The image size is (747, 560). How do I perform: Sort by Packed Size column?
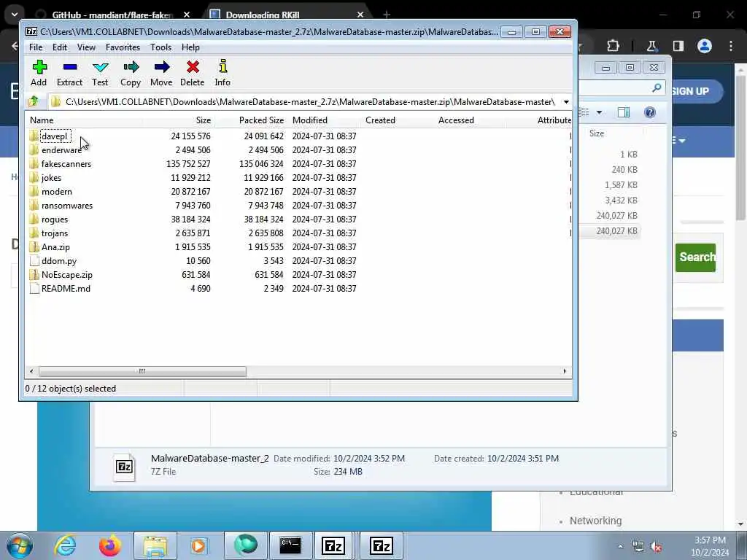coord(251,120)
